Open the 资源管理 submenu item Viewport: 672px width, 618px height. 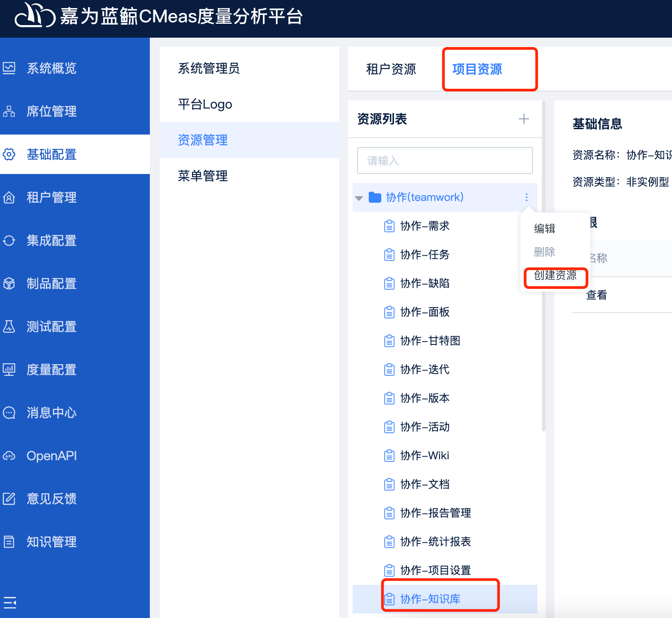point(249,140)
